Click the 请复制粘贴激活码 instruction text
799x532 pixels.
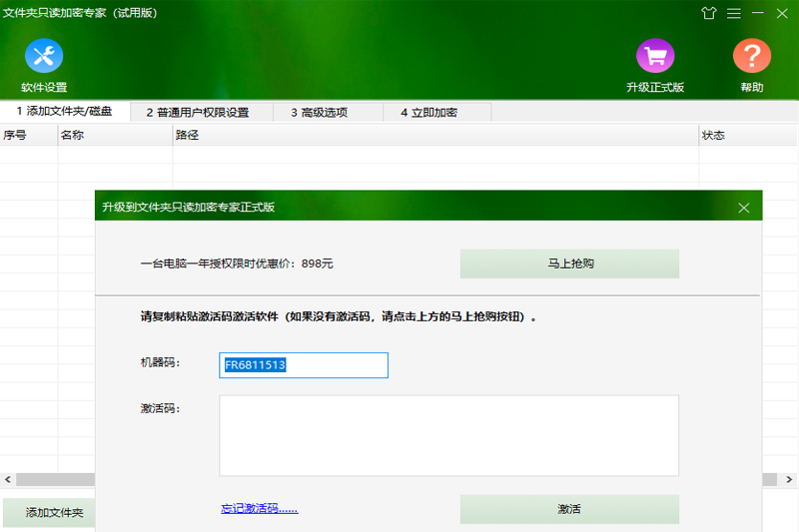(x=339, y=316)
